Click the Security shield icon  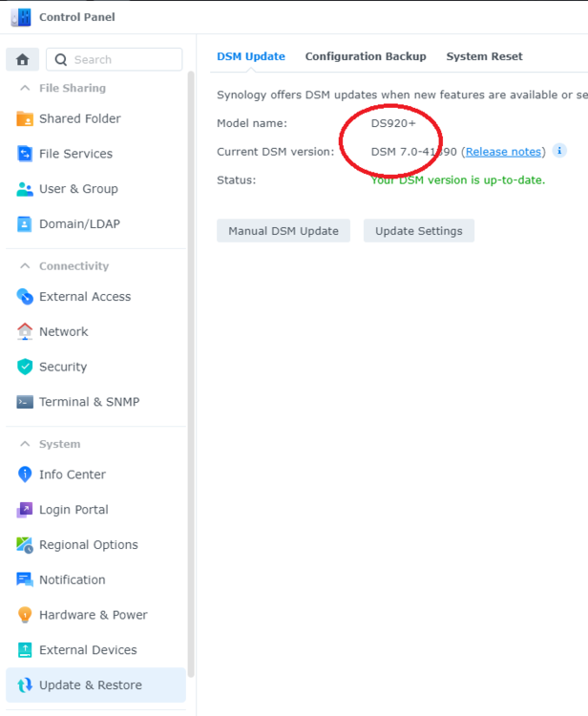(25, 367)
